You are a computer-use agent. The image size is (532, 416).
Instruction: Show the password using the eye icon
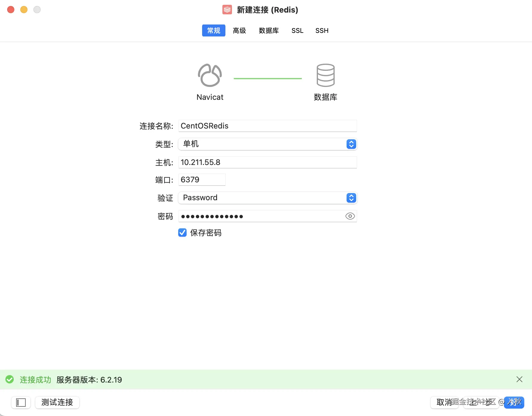[350, 216]
